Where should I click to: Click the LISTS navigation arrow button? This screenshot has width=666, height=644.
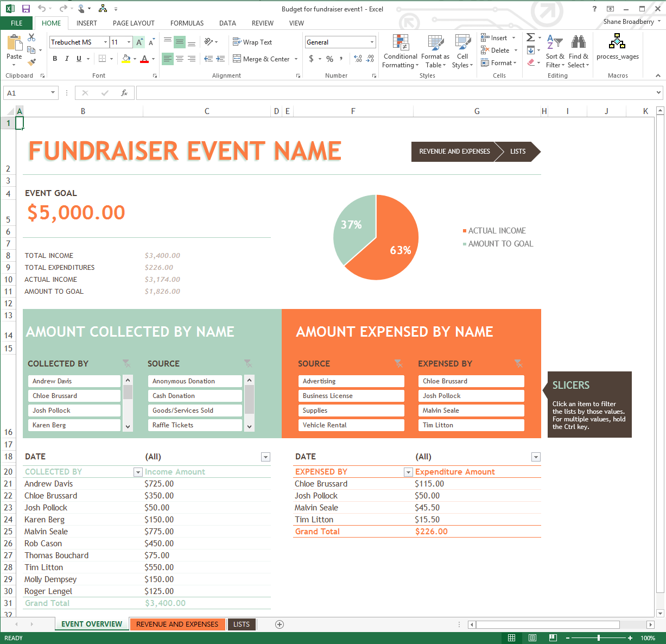(518, 151)
